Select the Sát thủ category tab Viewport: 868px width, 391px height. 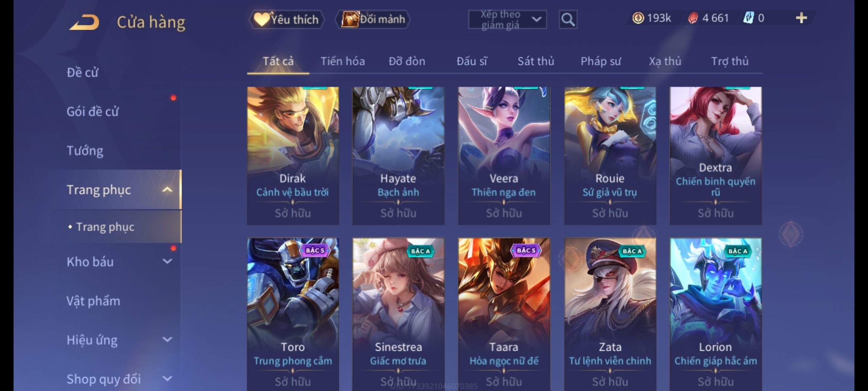pyautogui.click(x=536, y=61)
